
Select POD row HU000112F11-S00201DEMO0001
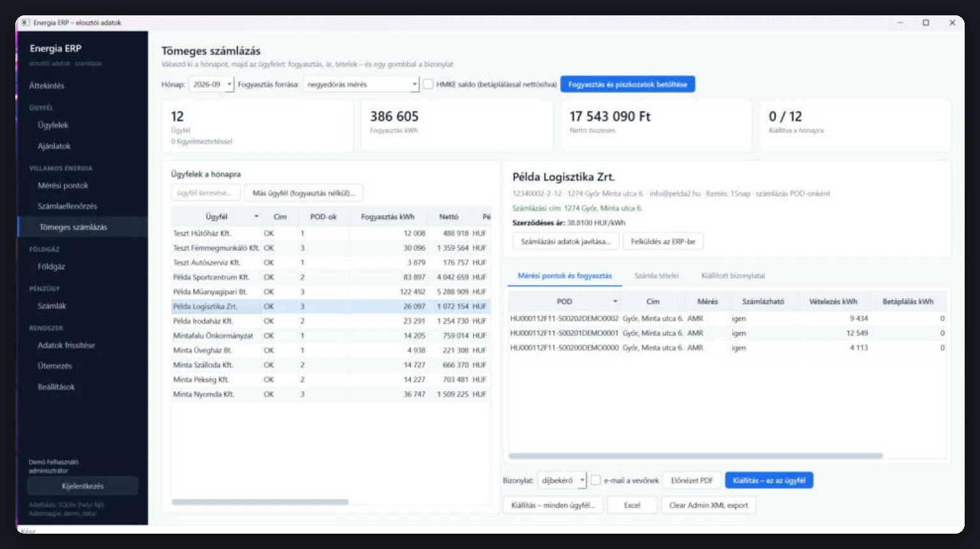pyautogui.click(x=727, y=333)
